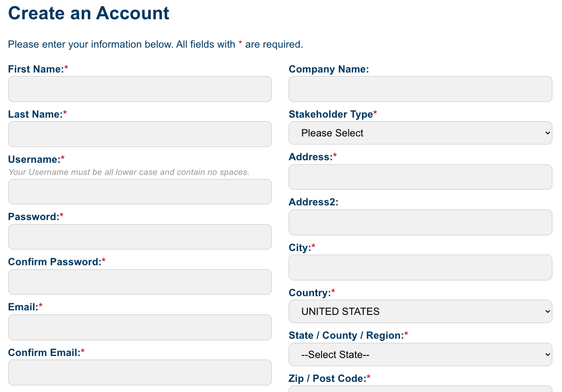The height and width of the screenshot is (392, 562).
Task: Click the Company Name input field
Action: tap(420, 89)
